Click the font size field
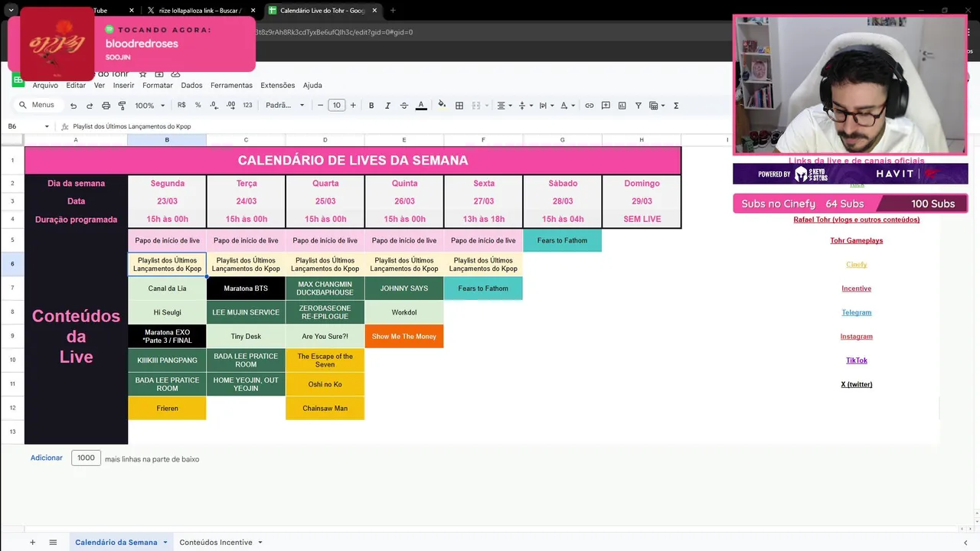This screenshot has height=551, width=980. click(337, 106)
